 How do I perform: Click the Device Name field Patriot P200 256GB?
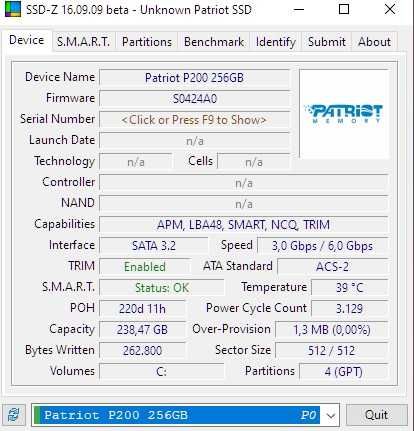pos(194,78)
